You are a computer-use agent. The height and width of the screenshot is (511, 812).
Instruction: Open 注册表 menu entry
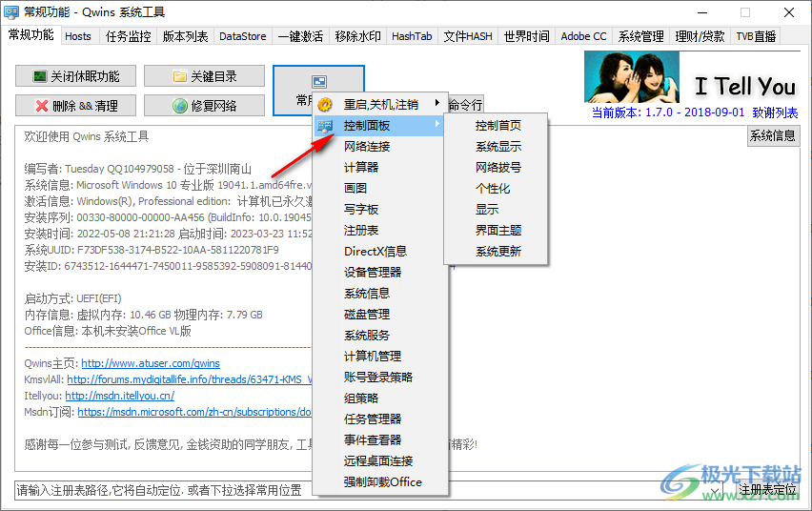[x=380, y=230]
